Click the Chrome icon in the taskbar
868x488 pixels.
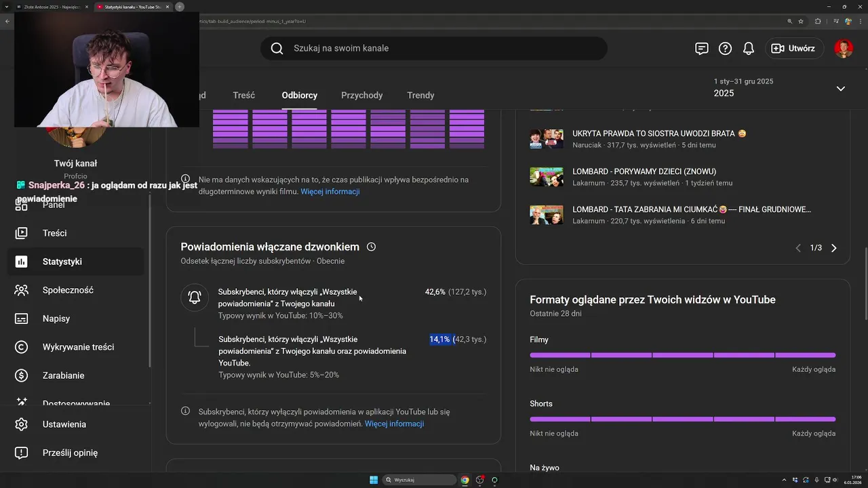pos(465,480)
